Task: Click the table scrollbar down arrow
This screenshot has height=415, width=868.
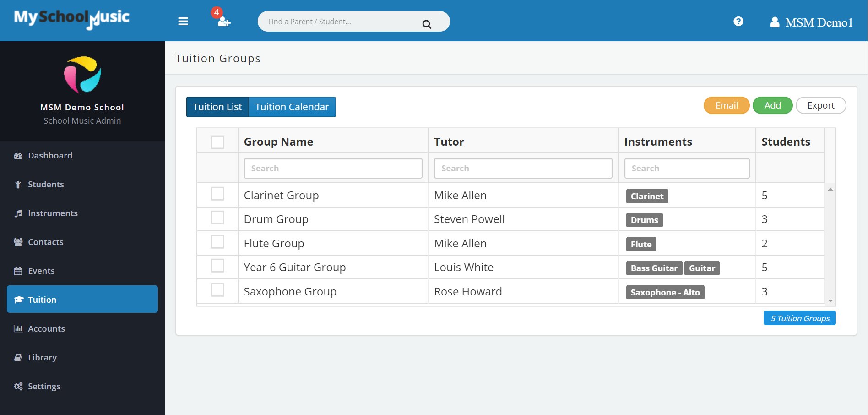Action: (x=830, y=300)
